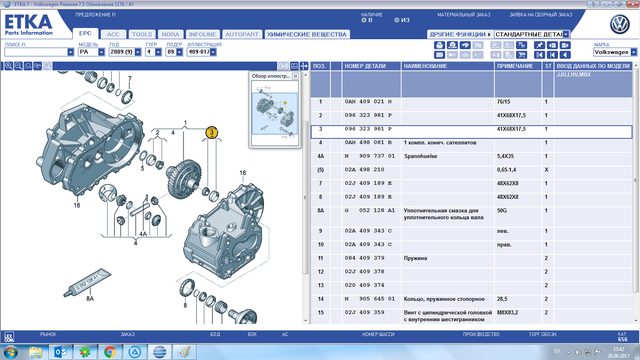Click the skip-to-first arrow icon with double bar
The height and width of the screenshot is (360, 640).
pyautogui.click(x=540, y=55)
